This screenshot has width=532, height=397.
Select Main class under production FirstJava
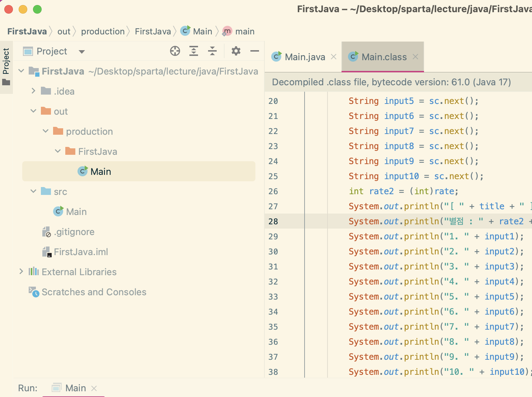[x=139, y=171]
